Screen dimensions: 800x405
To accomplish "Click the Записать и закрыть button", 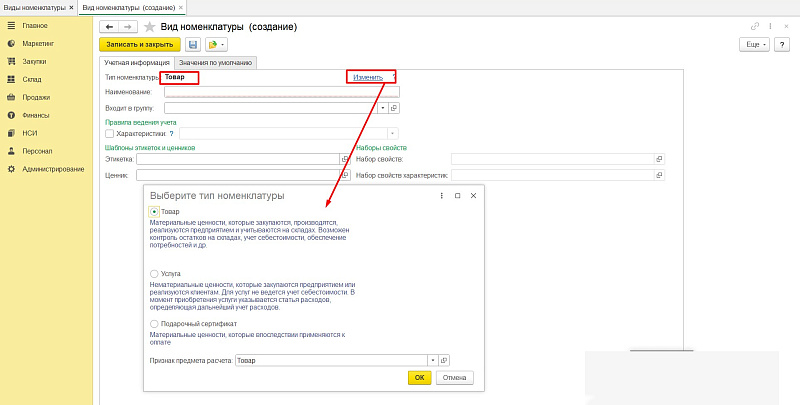I will pos(138,45).
